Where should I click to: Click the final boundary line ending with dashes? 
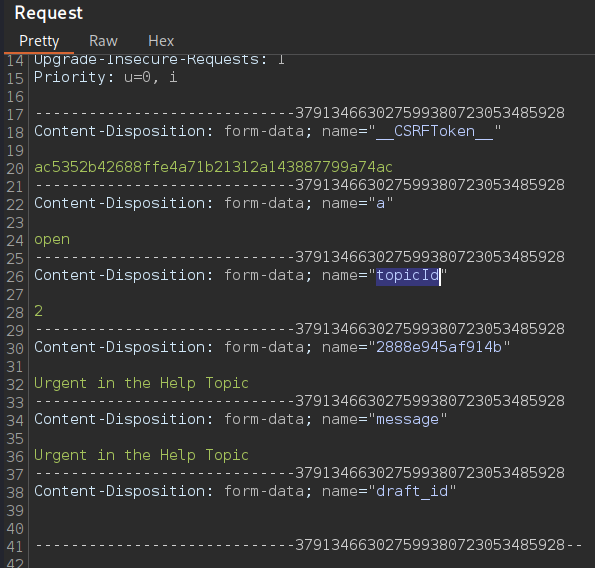tap(309, 545)
